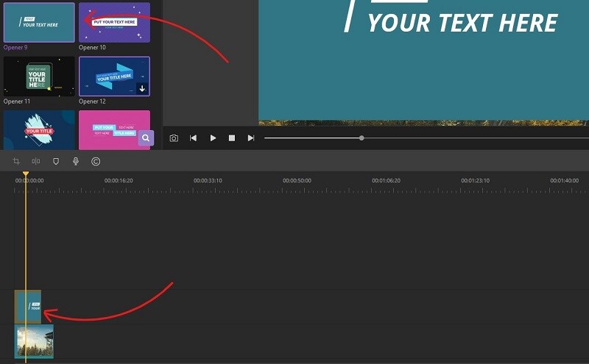589x364 pixels.
Task: Select the Opener 9 title thumbnail
Action: tap(39, 23)
